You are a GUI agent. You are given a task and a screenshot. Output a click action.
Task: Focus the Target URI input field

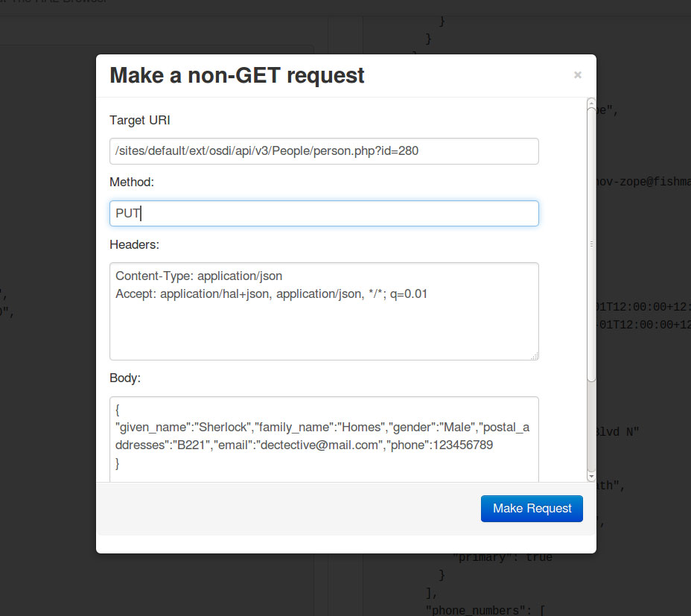point(323,150)
